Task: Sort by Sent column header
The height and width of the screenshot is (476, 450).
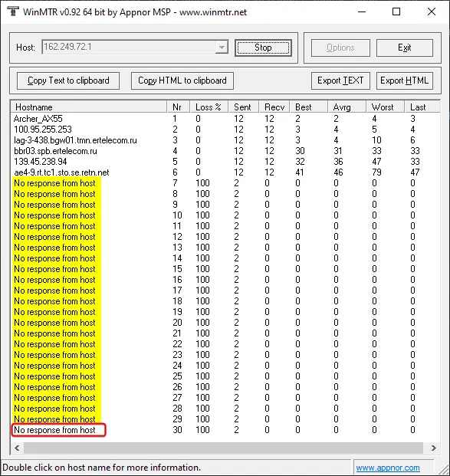Action: click(243, 107)
